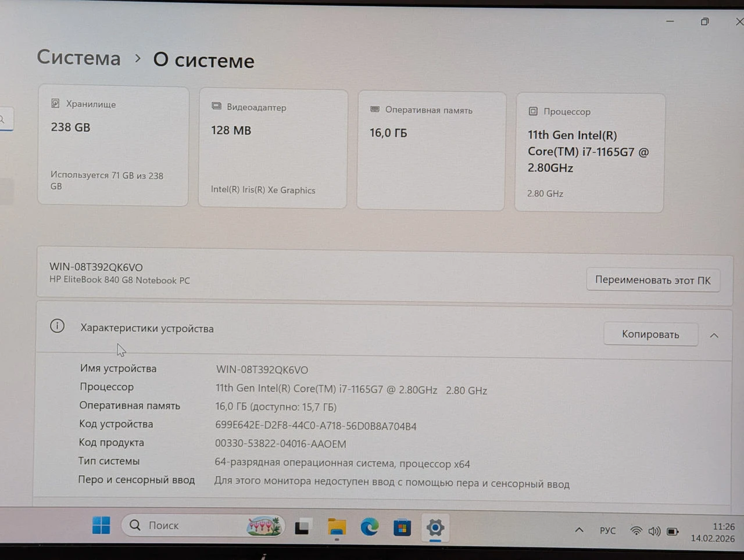Restore down the Settings window
The height and width of the screenshot is (560, 744).
coord(704,21)
